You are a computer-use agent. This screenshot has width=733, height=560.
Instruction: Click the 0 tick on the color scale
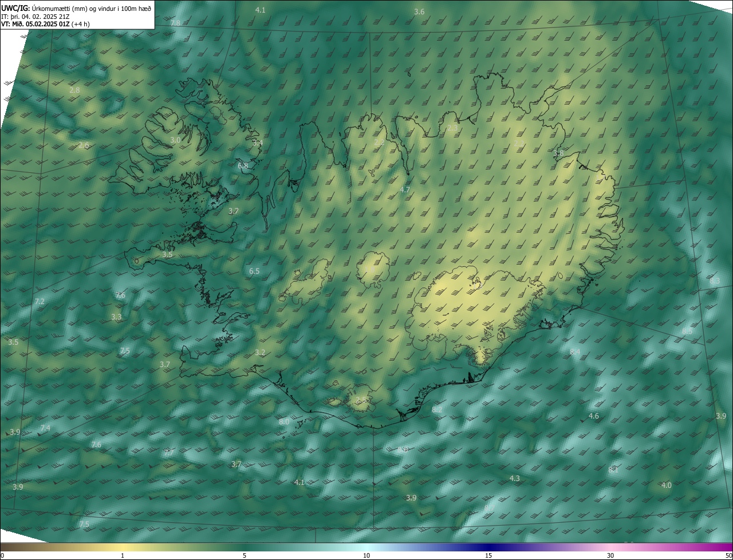[x=2, y=556]
